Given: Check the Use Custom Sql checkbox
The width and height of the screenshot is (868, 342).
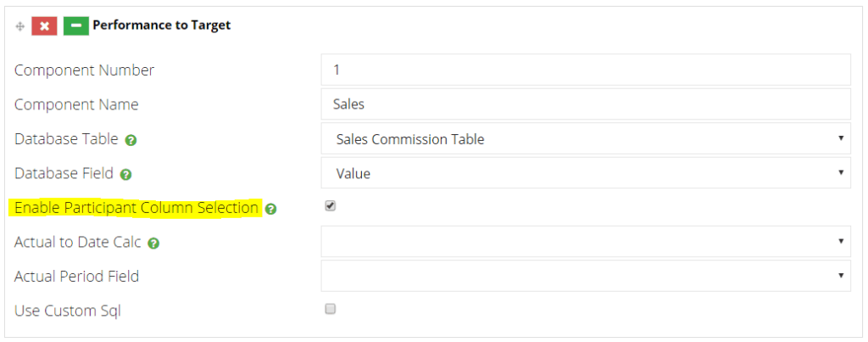Looking at the screenshot, I should point(331,309).
